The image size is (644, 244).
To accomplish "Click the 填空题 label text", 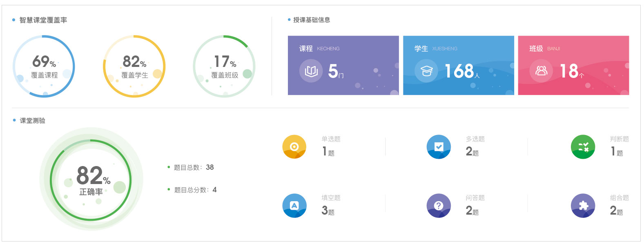I will click(x=331, y=197).
